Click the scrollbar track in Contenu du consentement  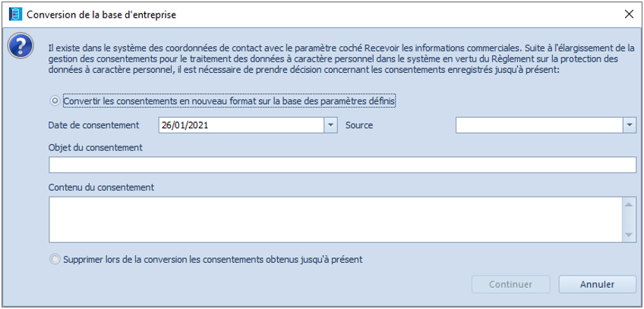629,219
